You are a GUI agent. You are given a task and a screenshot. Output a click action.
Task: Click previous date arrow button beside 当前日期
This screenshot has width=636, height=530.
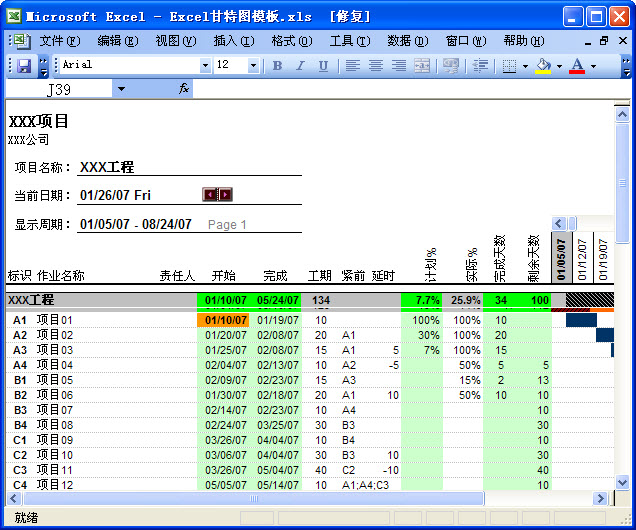(211, 195)
